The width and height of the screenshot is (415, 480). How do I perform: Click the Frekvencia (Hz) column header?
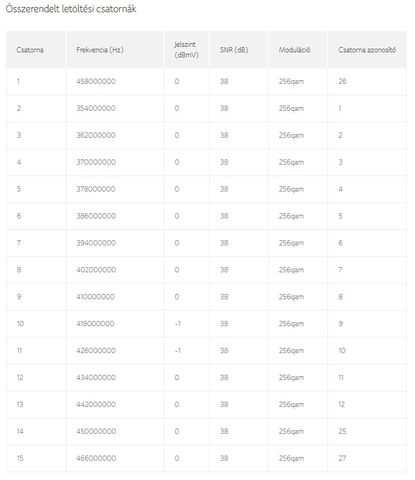pyautogui.click(x=100, y=50)
